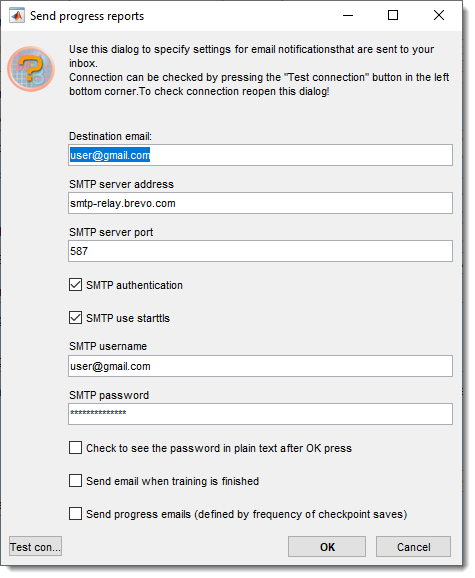Viewport: 475px width, 578px height.
Task: Click the orange question mark help icon
Action: tap(31, 69)
